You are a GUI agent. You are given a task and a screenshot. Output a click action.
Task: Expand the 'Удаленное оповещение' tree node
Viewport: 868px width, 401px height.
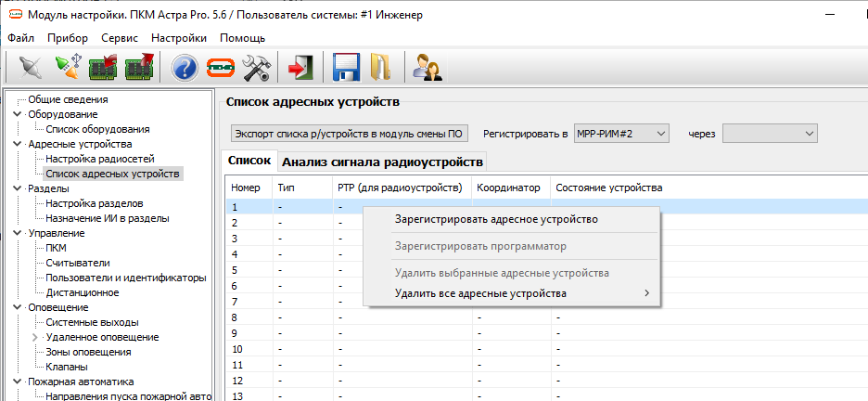(x=35, y=337)
